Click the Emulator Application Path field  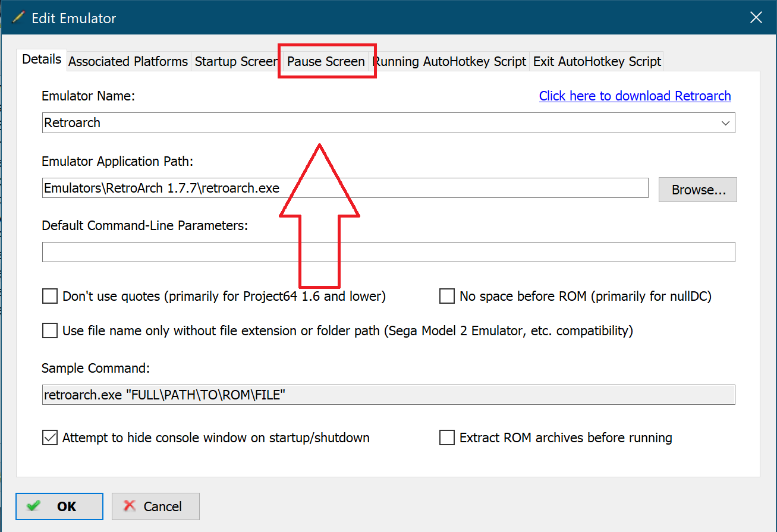345,188
